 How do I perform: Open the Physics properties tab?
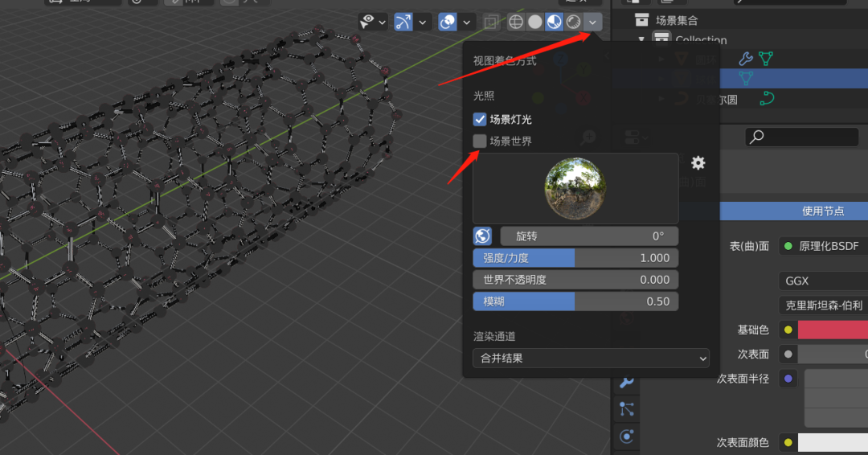(627, 437)
